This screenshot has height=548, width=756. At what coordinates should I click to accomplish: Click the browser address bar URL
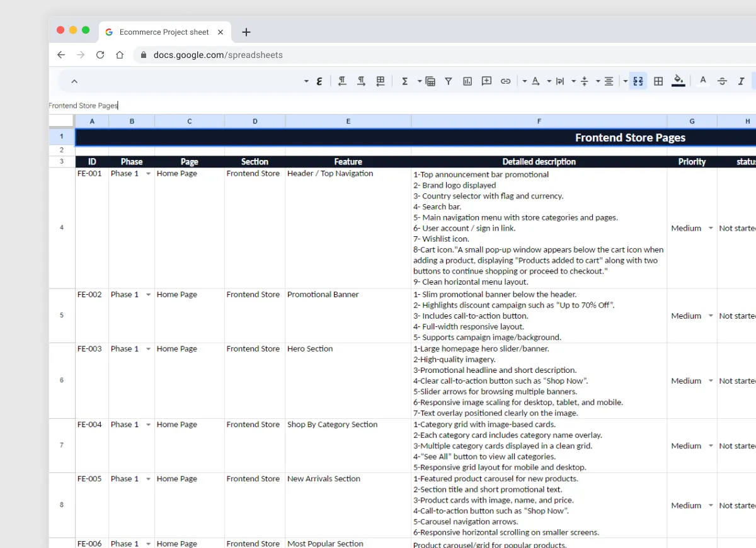218,55
